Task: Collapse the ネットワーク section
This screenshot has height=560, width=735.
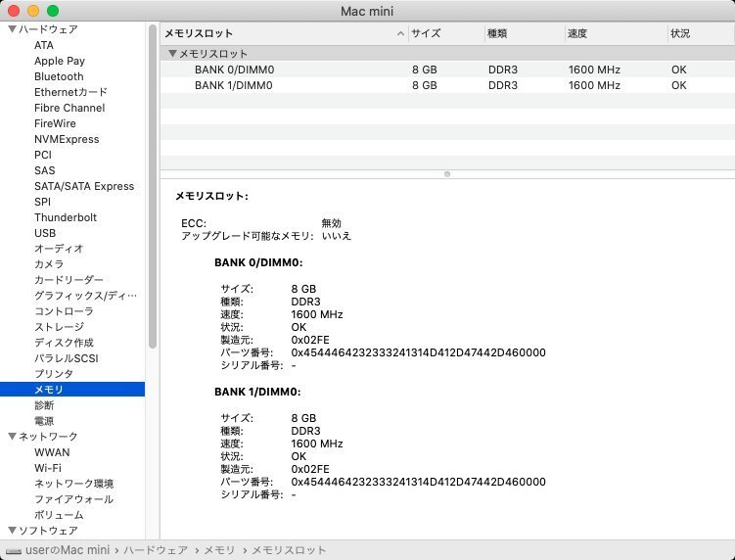Action: click(x=13, y=437)
